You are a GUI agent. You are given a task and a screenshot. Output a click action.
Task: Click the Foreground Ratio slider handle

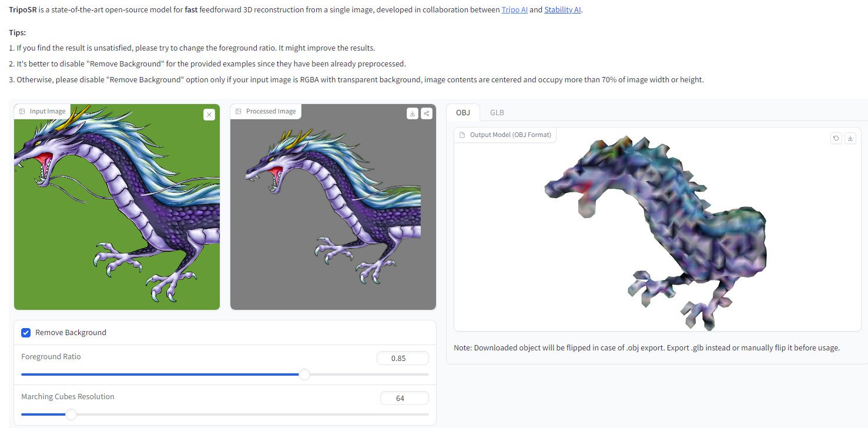304,374
